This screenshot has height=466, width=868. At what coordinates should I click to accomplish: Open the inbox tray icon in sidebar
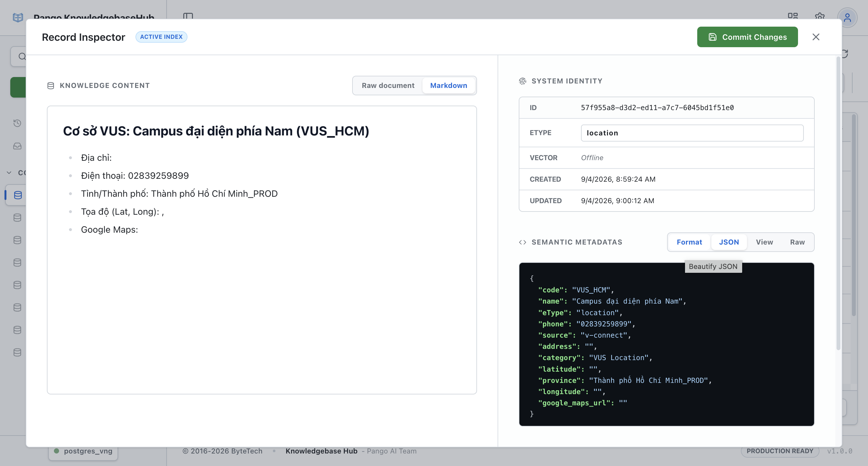17,146
